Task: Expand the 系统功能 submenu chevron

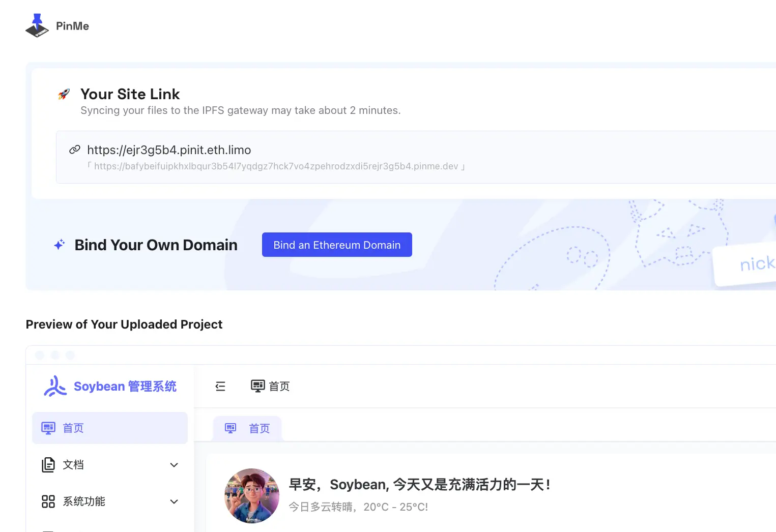Action: tap(174, 501)
